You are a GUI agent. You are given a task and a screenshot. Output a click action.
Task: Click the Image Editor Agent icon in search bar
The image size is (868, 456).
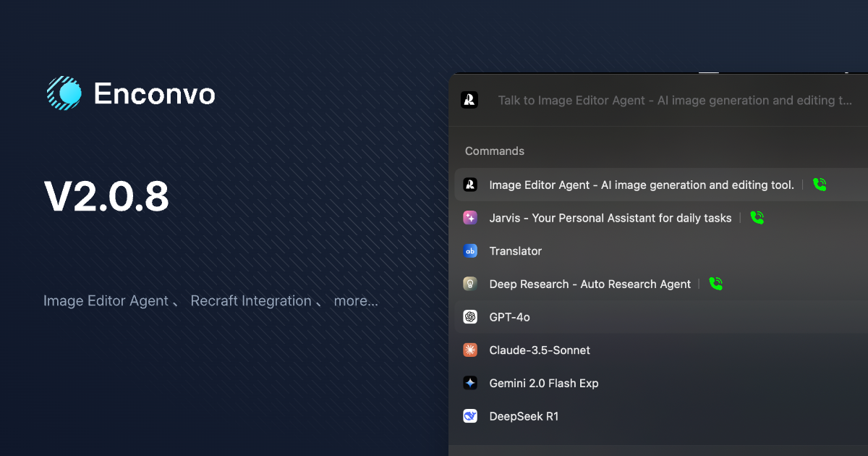(469, 100)
